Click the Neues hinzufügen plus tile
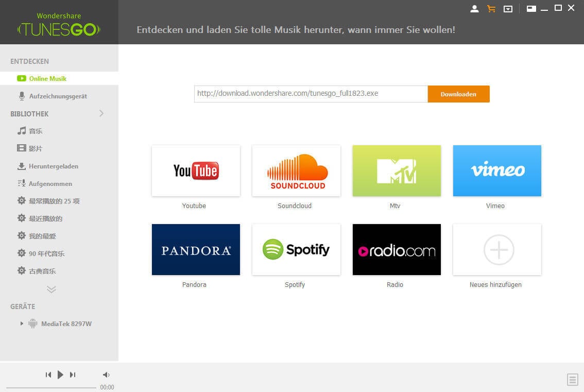Screen dimensions: 584x392 (x=497, y=249)
